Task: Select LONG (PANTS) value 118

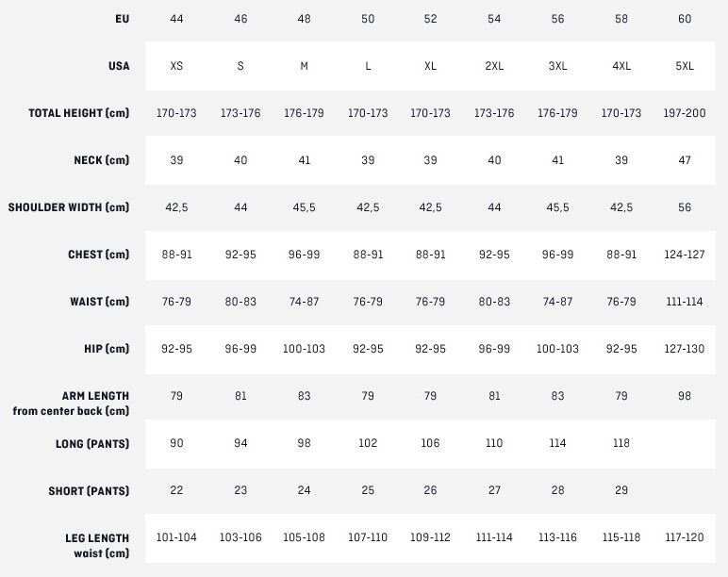Action: [621, 443]
